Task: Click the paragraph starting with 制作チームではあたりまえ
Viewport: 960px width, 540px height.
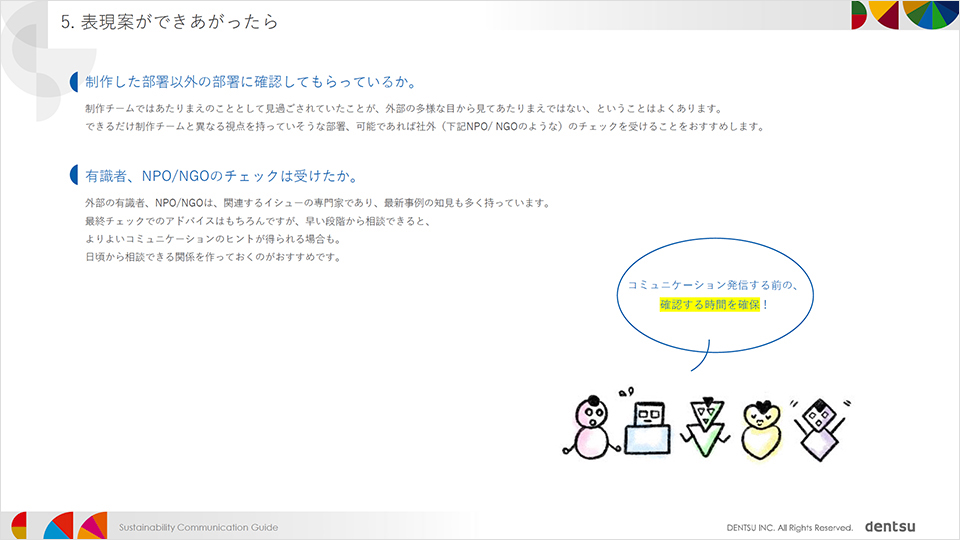Action: tap(402, 108)
